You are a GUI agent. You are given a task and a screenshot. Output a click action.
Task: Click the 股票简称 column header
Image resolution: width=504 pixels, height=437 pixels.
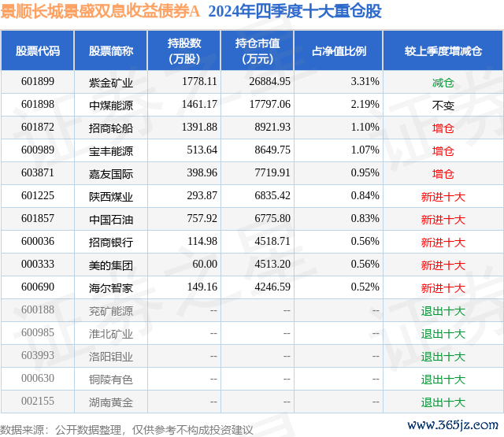click(x=111, y=50)
